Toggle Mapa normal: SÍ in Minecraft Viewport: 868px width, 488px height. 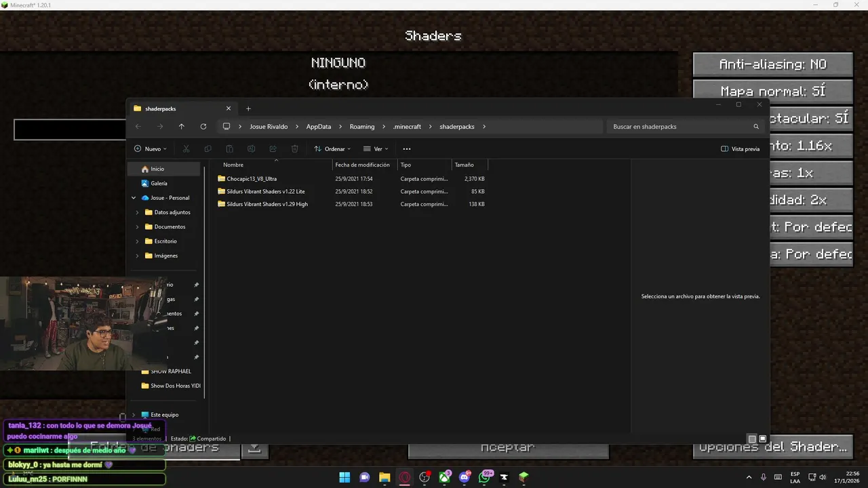click(772, 91)
